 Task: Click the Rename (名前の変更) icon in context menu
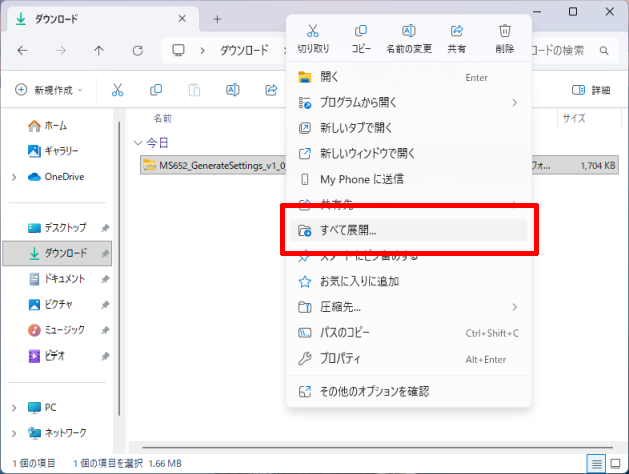(x=408, y=32)
